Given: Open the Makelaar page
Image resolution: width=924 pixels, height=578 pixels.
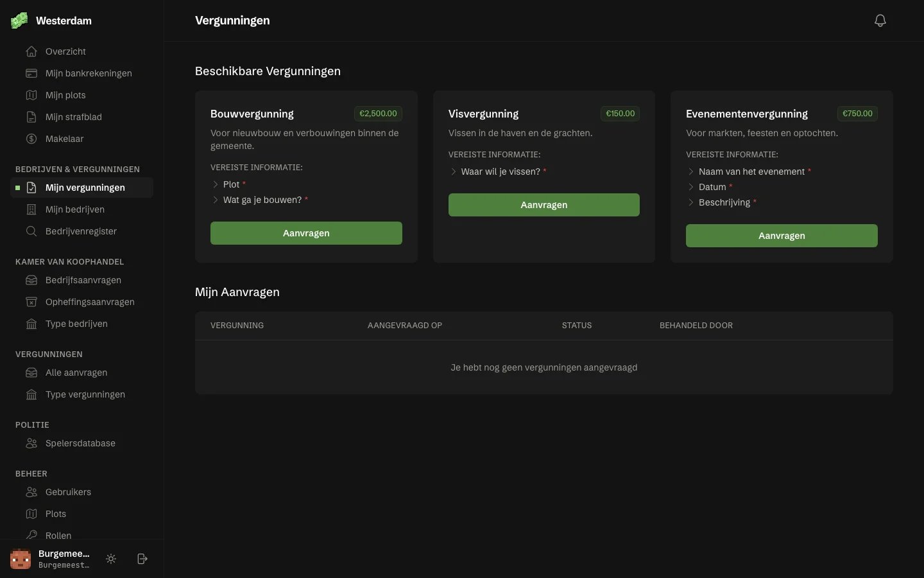Looking at the screenshot, I should tap(81, 139).
